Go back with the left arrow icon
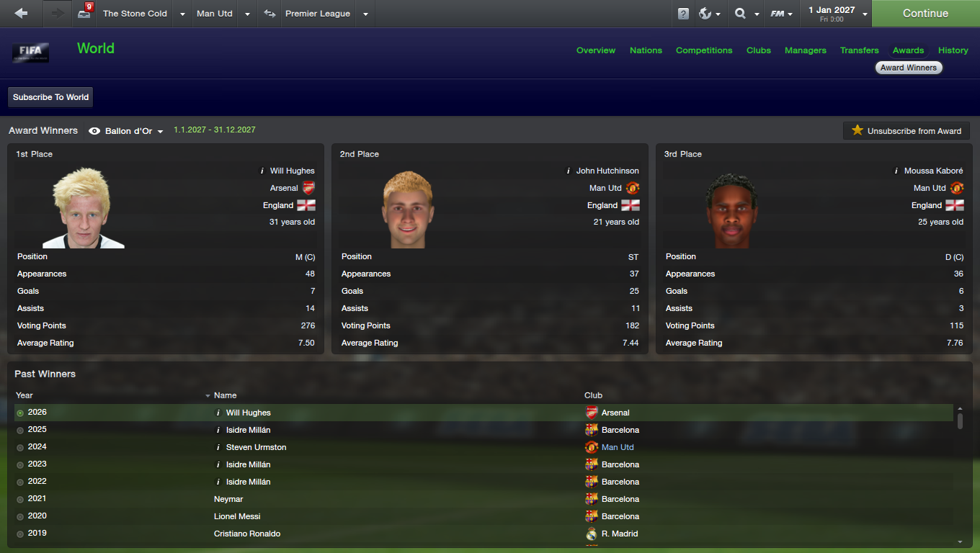This screenshot has height=553, width=980. pyautogui.click(x=21, y=14)
